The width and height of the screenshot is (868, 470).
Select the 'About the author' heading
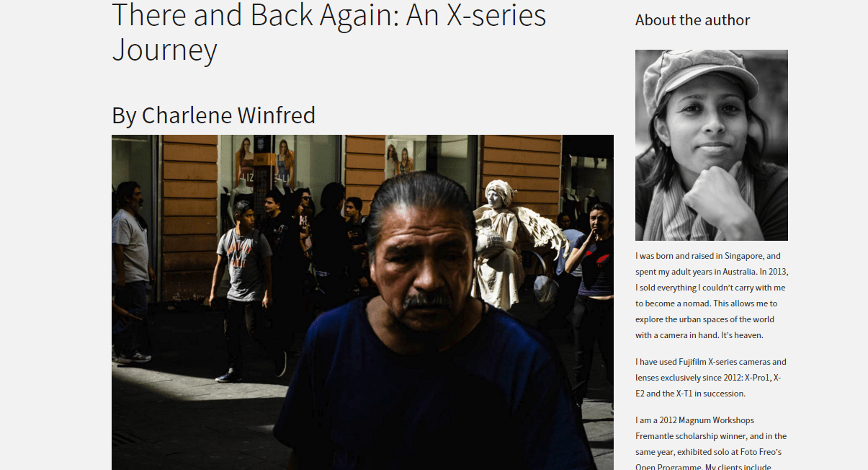[692, 20]
